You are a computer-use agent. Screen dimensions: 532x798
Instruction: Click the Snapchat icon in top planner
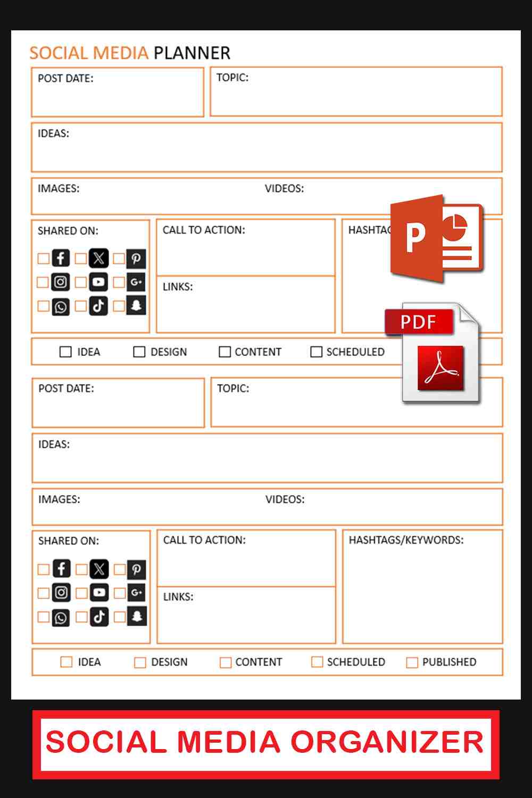pyautogui.click(x=136, y=305)
